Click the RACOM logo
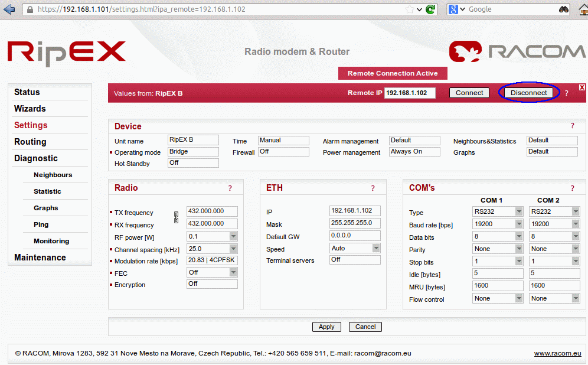Viewport: 588px width, 365px height. pyautogui.click(x=518, y=52)
